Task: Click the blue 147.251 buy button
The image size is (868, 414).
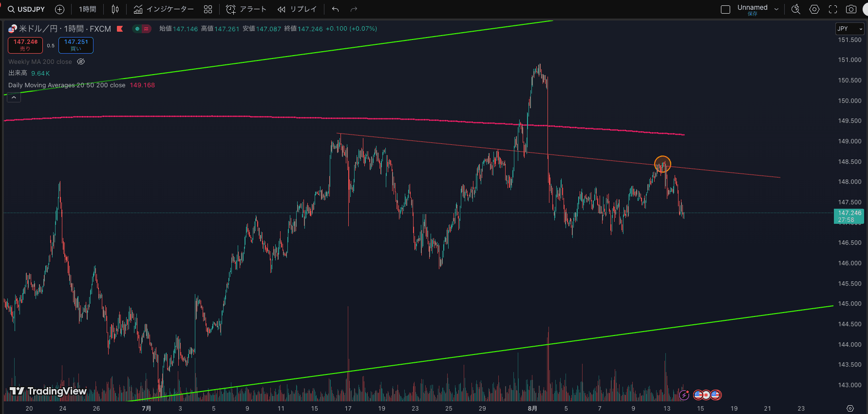Action: pyautogui.click(x=76, y=45)
